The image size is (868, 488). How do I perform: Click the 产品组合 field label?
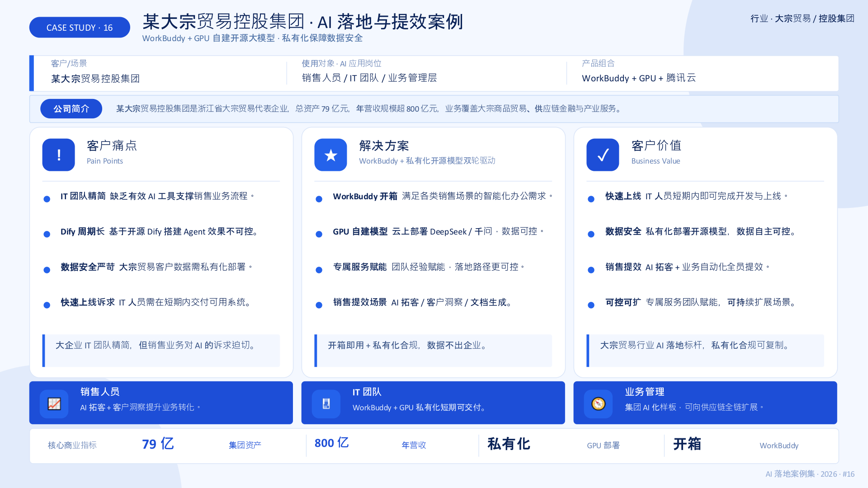598,63
